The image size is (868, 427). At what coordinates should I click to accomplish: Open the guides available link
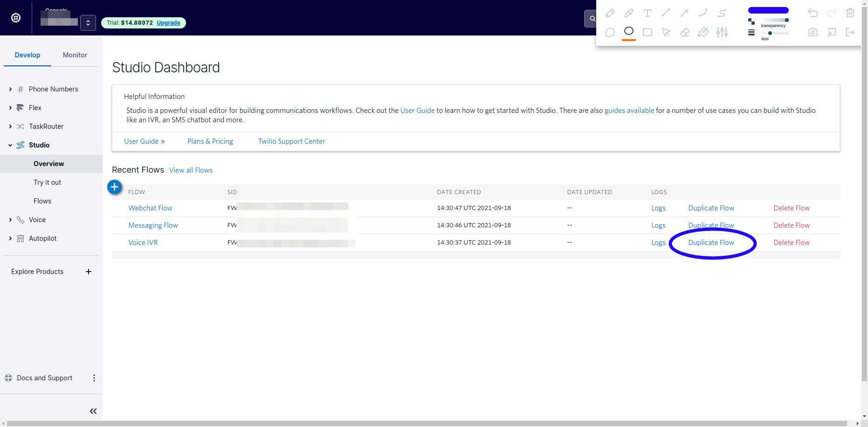click(x=629, y=111)
